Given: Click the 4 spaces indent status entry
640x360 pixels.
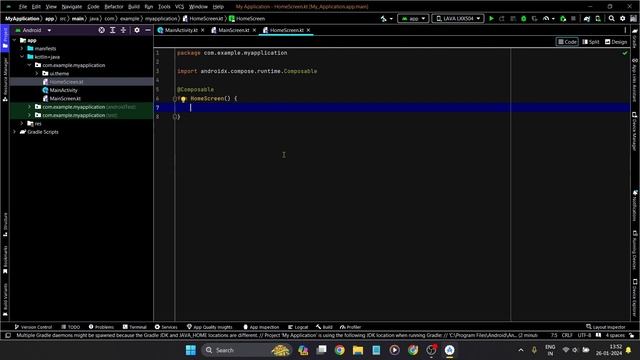Looking at the screenshot, I should [x=615, y=336].
